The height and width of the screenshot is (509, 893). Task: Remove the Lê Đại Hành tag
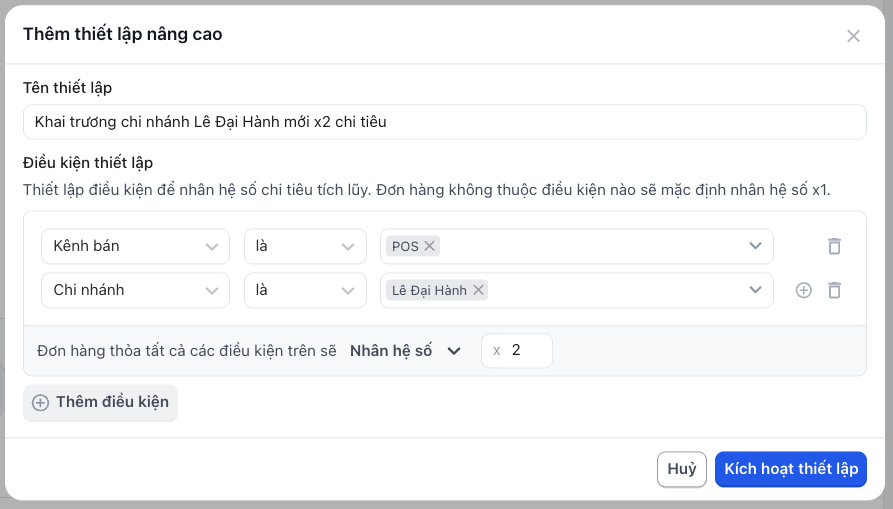478,290
